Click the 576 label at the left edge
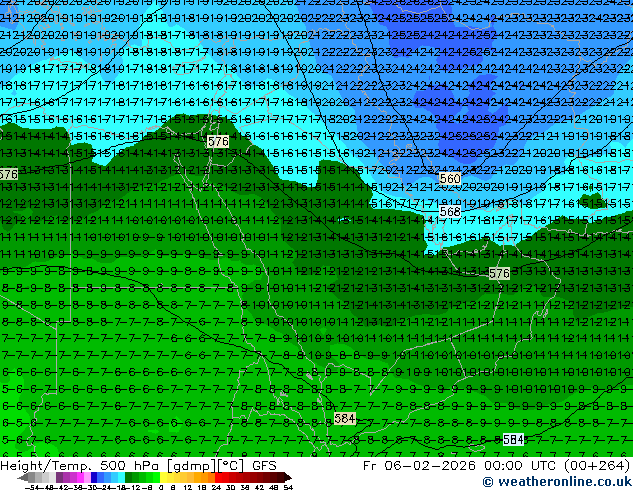Viewport: 634px width, 490px height. pyautogui.click(x=8, y=174)
